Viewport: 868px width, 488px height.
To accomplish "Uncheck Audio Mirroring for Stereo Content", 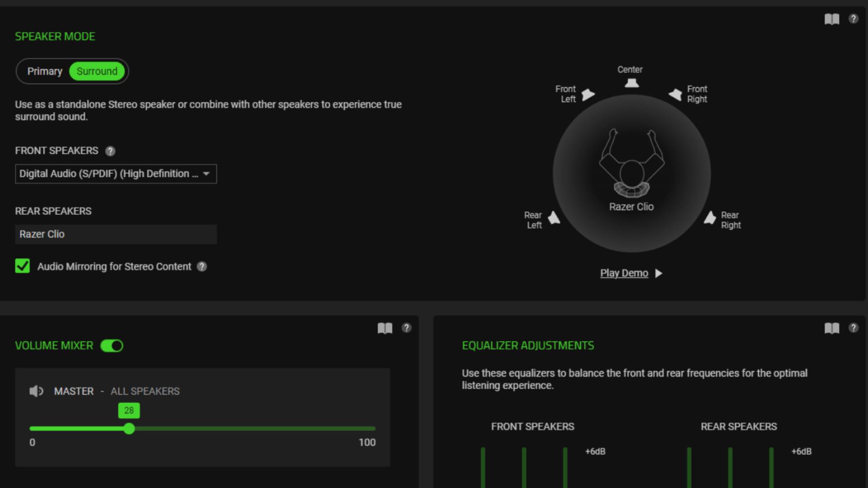I will point(23,266).
